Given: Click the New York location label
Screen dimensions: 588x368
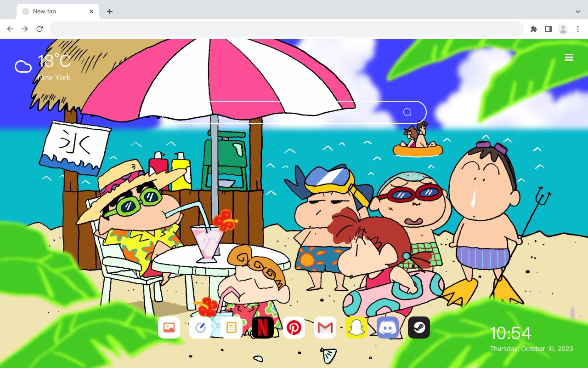Looking at the screenshot, I should click(x=54, y=77).
